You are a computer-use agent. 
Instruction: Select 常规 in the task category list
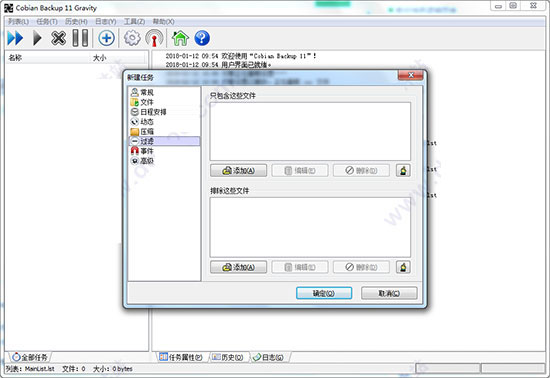[x=142, y=92]
